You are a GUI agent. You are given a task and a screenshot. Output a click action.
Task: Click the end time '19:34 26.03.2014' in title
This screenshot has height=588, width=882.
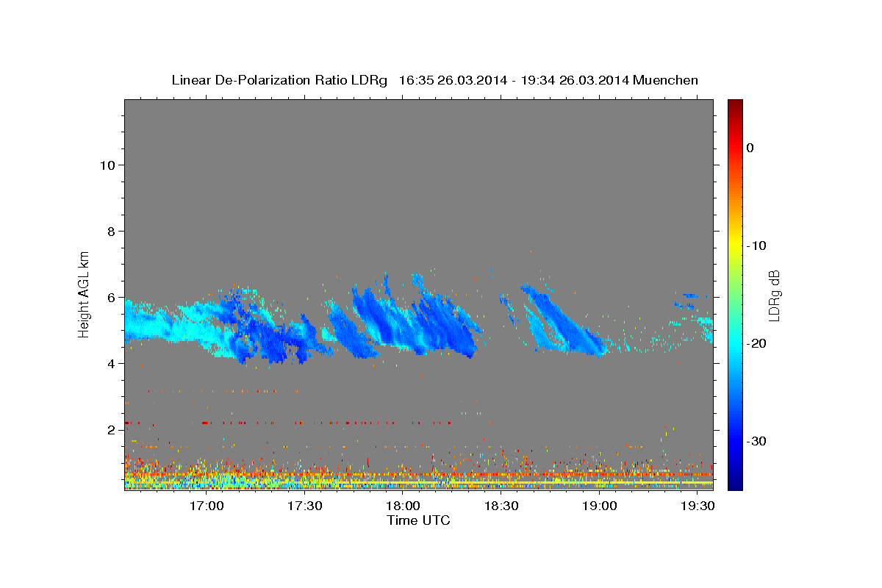click(575, 80)
